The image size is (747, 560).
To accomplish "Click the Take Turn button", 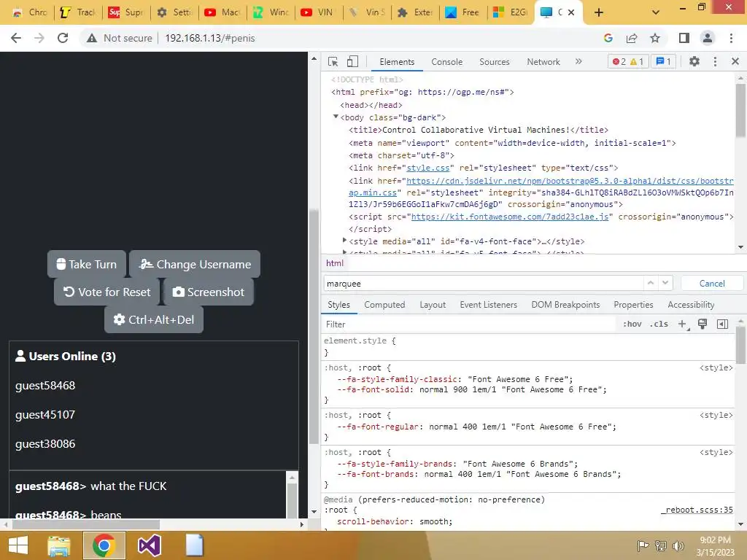I will 87,264.
